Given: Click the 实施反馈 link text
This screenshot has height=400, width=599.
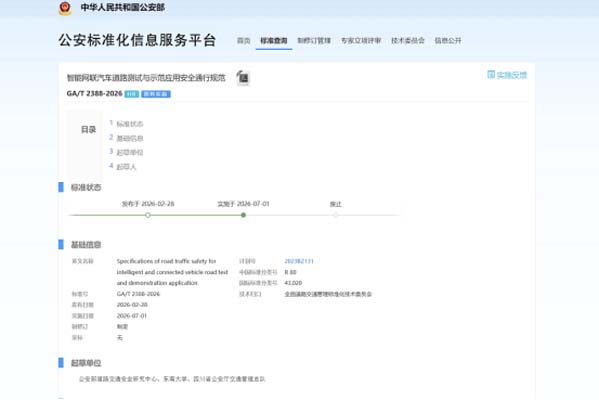Looking at the screenshot, I should tap(512, 75).
